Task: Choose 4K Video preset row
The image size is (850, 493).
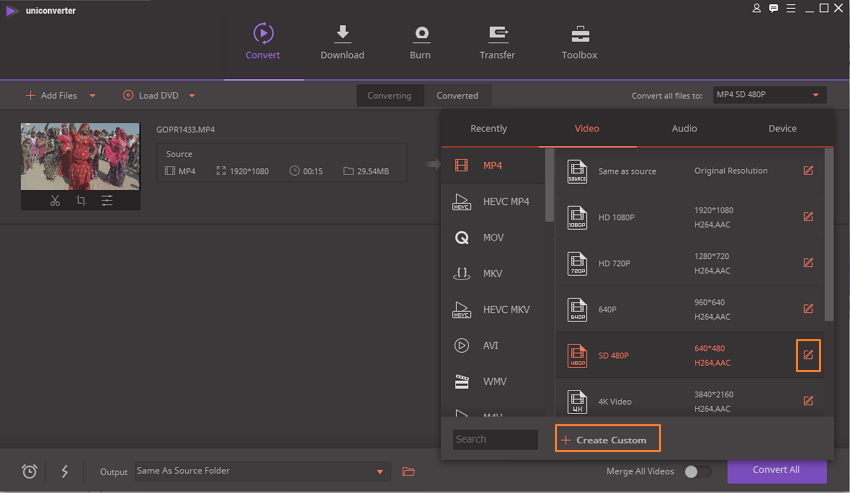Action: [x=690, y=400]
